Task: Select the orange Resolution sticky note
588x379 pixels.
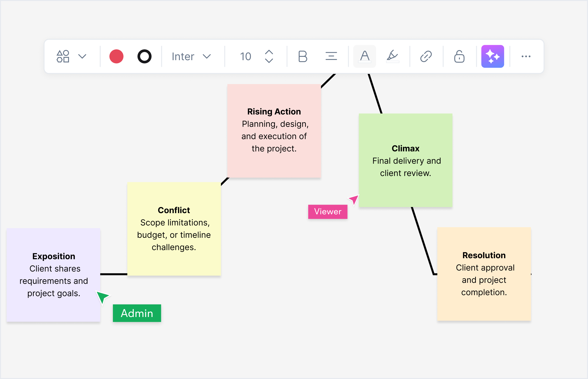Action: click(484, 274)
